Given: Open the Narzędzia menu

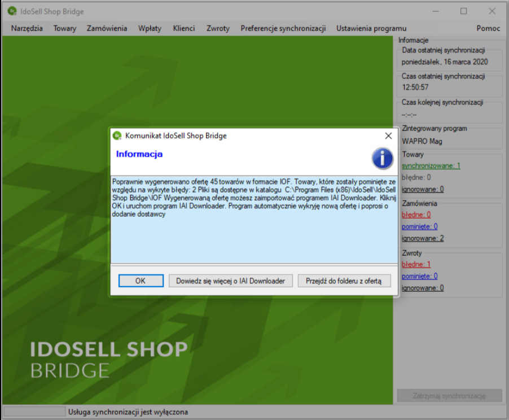Looking at the screenshot, I should point(27,29).
